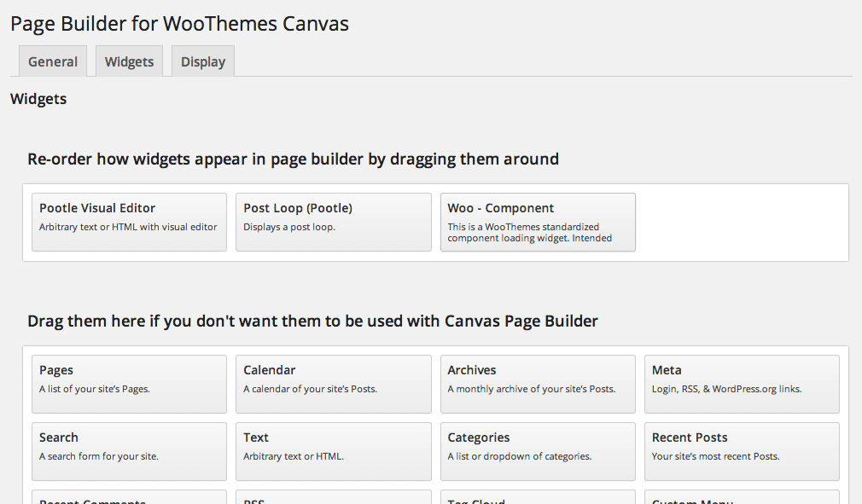Screen dimensions: 862x504
Task: Select the Archives widget card
Action: coord(538,384)
